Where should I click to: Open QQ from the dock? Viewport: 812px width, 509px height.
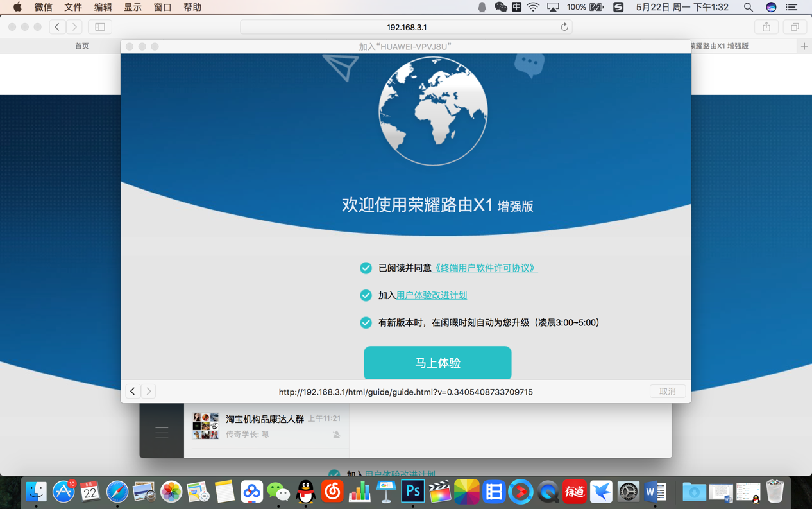pyautogui.click(x=306, y=492)
